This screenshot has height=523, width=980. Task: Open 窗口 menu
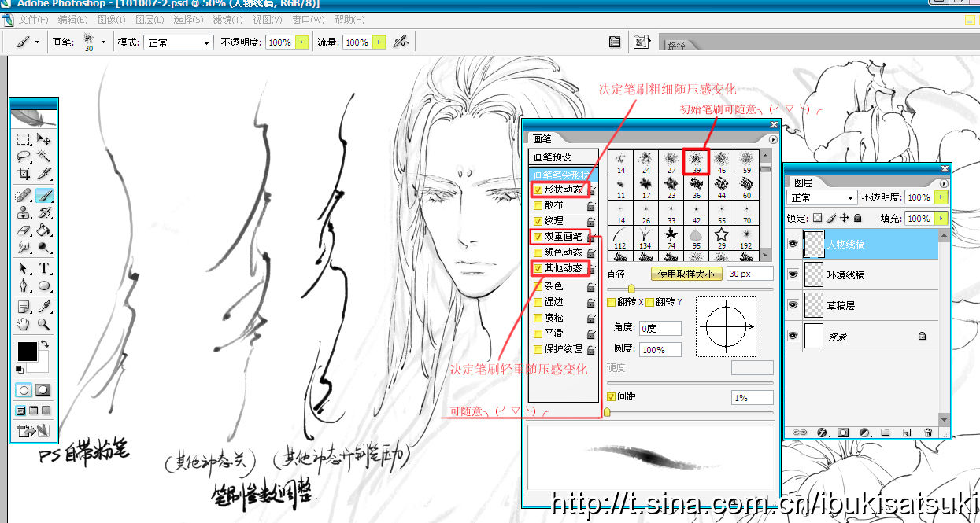point(307,20)
